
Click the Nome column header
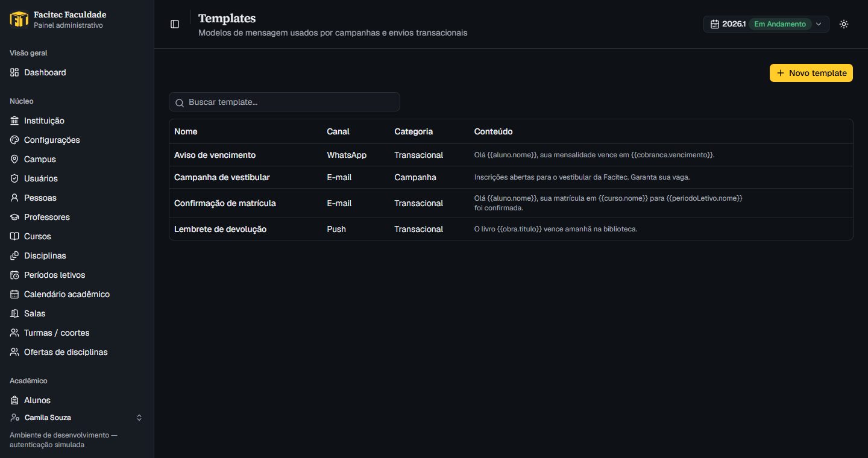tap(186, 131)
